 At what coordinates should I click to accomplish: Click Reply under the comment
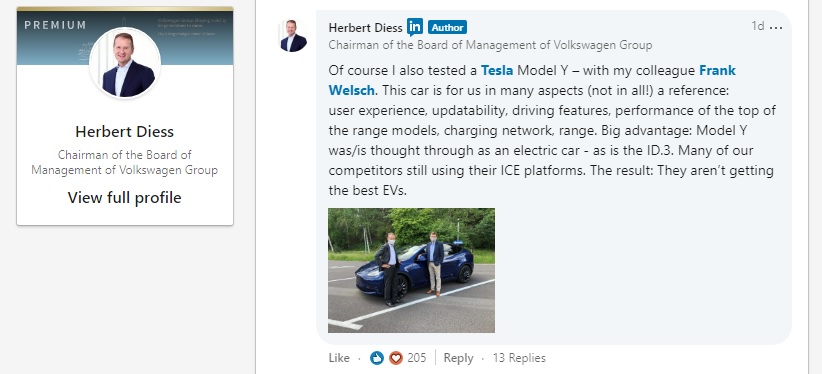(x=458, y=358)
